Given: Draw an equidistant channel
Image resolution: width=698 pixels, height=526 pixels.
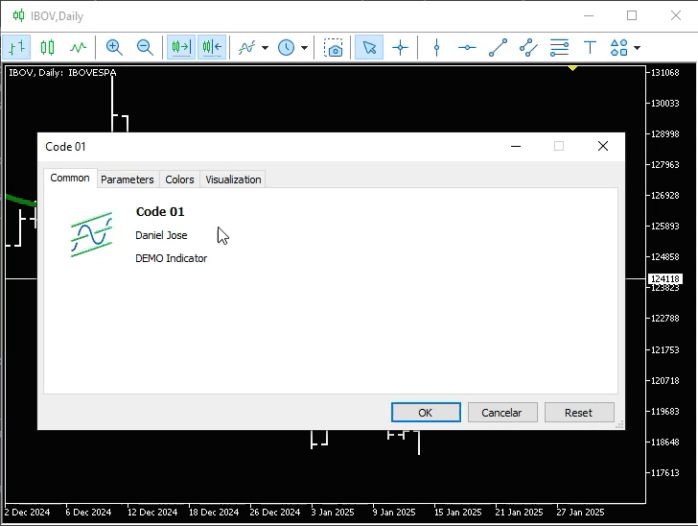Looking at the screenshot, I should tap(528, 47).
